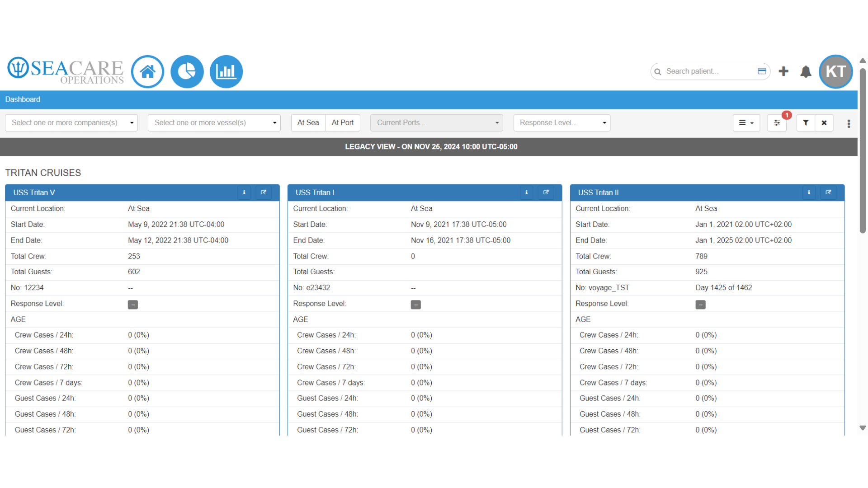
Task: Click the Dashboard breadcrumb tab
Action: tap(23, 99)
